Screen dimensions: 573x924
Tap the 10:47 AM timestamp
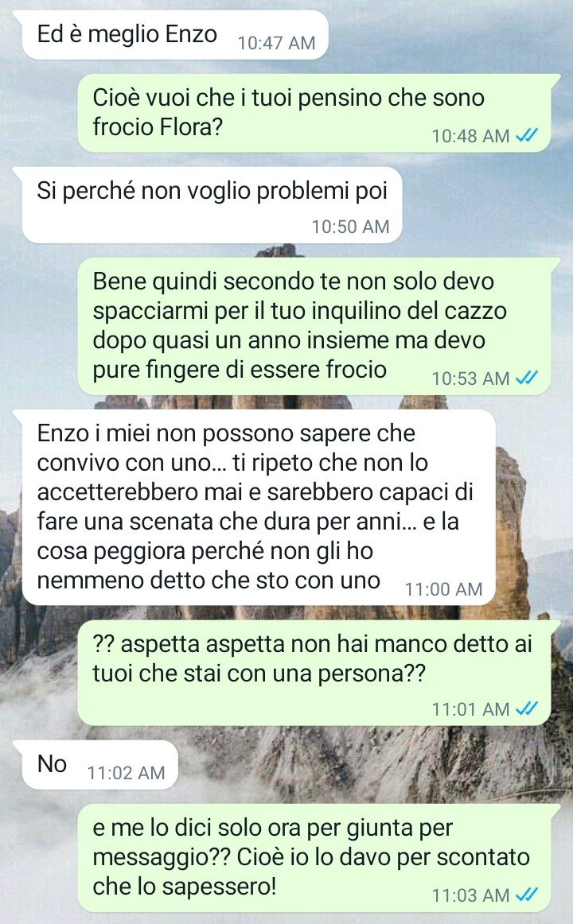click(276, 43)
